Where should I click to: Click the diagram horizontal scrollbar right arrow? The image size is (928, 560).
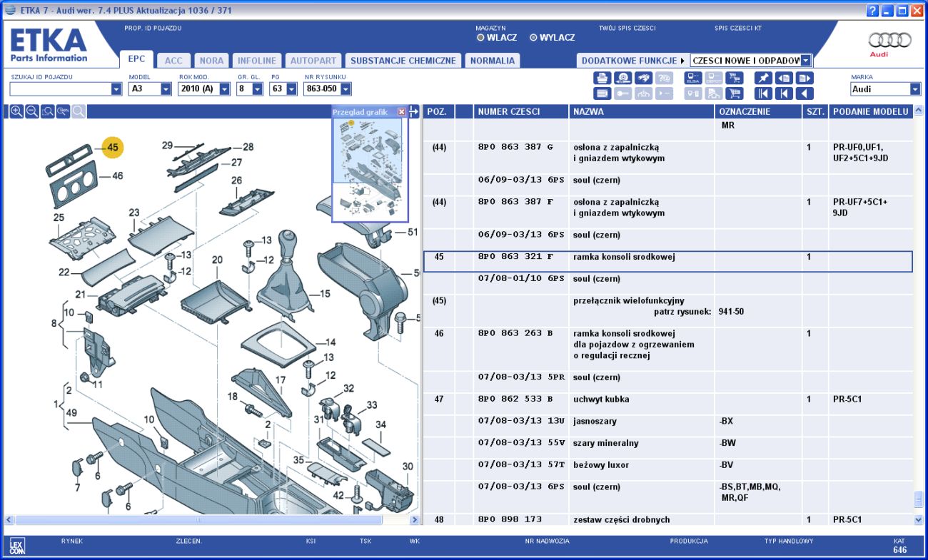415,520
